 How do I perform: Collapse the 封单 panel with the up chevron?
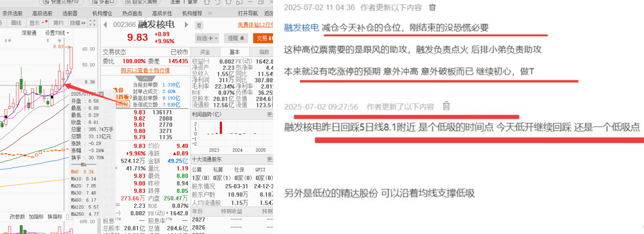click(145, 78)
